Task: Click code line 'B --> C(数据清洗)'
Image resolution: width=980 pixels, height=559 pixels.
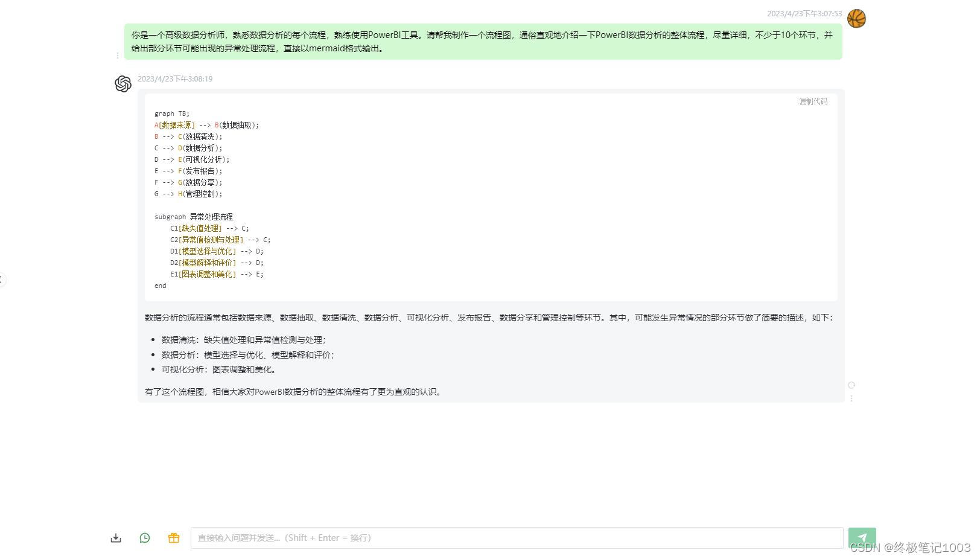Action: pyautogui.click(x=188, y=136)
